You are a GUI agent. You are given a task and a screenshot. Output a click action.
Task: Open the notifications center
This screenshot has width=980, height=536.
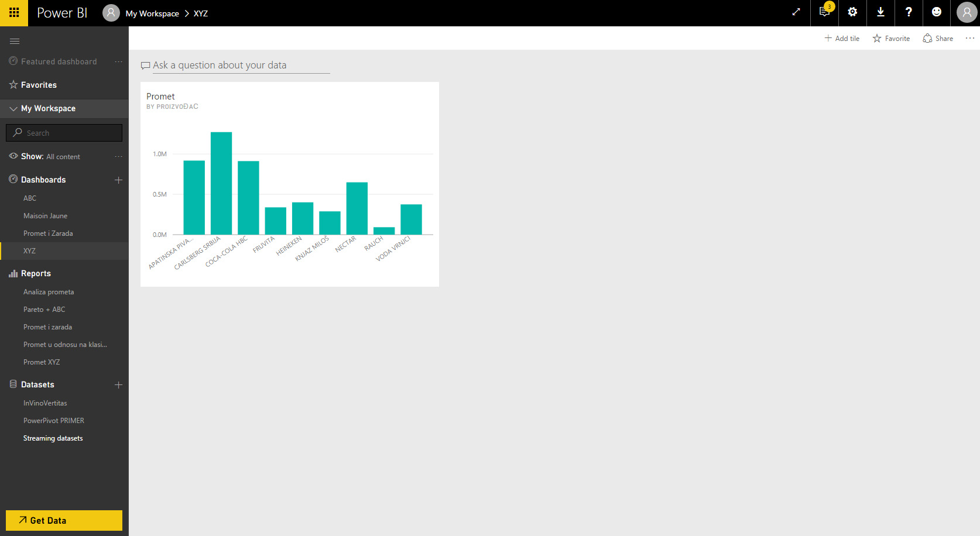click(x=824, y=12)
